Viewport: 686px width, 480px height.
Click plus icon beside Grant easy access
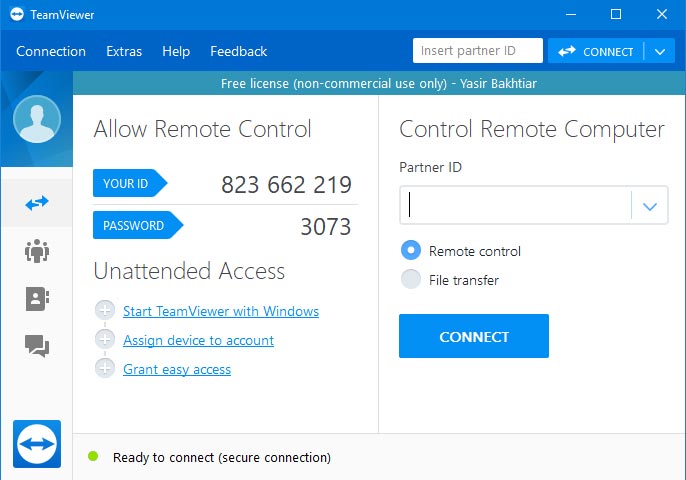click(105, 368)
